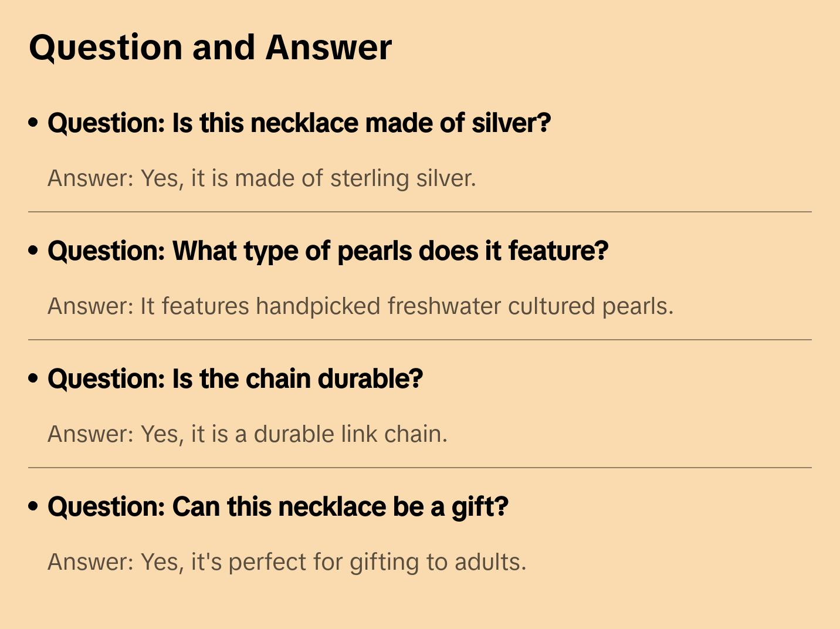Select the question about the necklace being silver
The height and width of the screenshot is (629, 840).
[299, 123]
